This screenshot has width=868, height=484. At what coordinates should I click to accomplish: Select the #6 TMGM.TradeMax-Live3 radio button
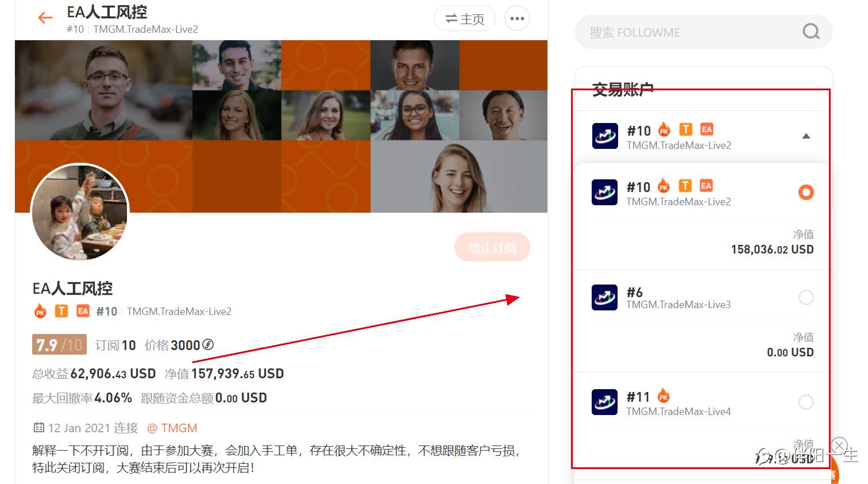point(806,297)
